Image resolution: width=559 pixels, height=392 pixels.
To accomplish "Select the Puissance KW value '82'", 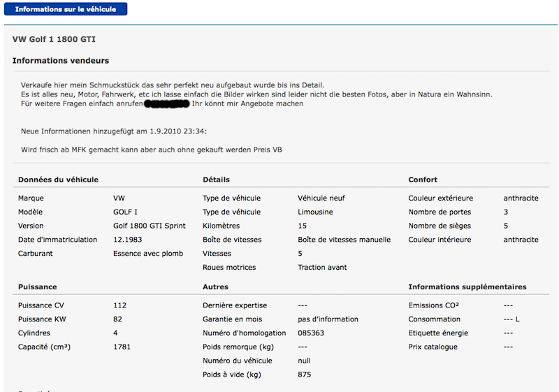I will 117,319.
